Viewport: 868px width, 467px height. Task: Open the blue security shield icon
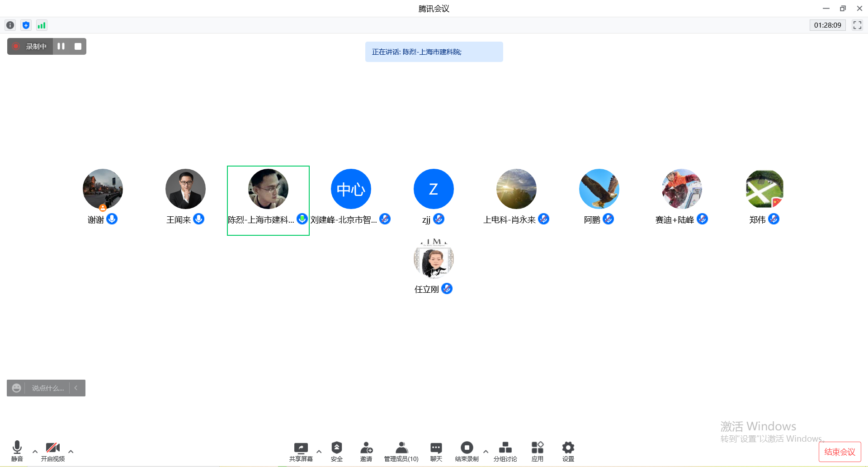click(26, 25)
